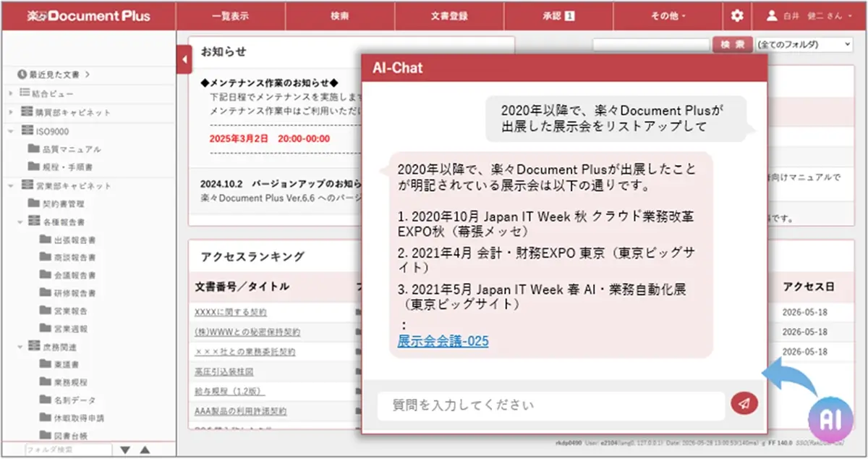Open the ×××社との業務委託契約 link
Viewport: 868px width, 459px height.
pos(245,352)
